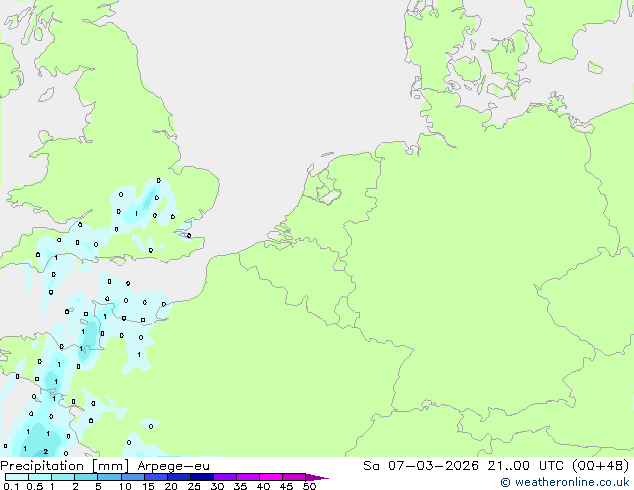This screenshot has height=490, width=634.
Task: Click the over-50 arrow tip of legend
Action: [317, 477]
